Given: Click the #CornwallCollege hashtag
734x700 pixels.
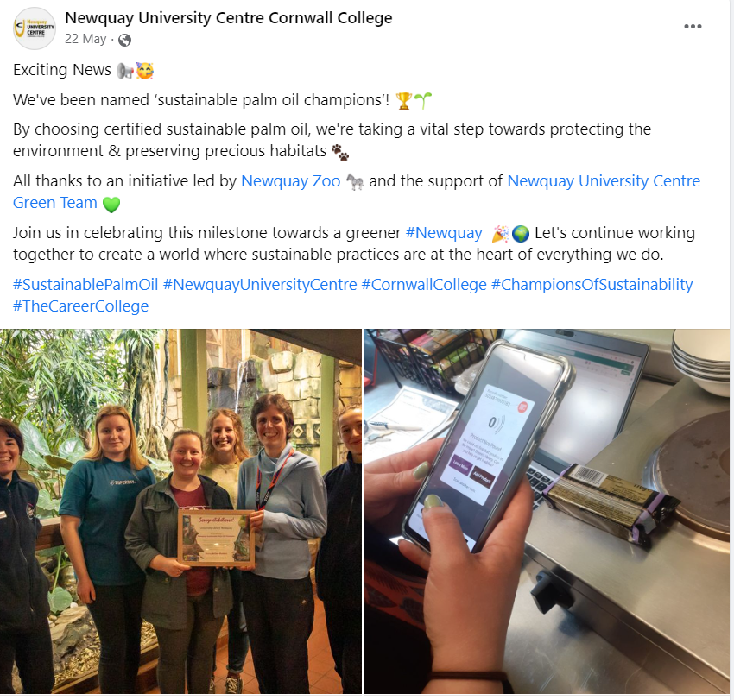Looking at the screenshot, I should [x=424, y=285].
